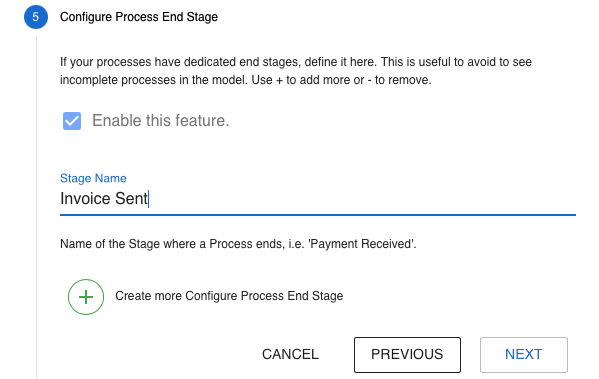Click the blue step 5 circle icon
Image resolution: width=599 pixels, height=379 pixels.
point(36,17)
